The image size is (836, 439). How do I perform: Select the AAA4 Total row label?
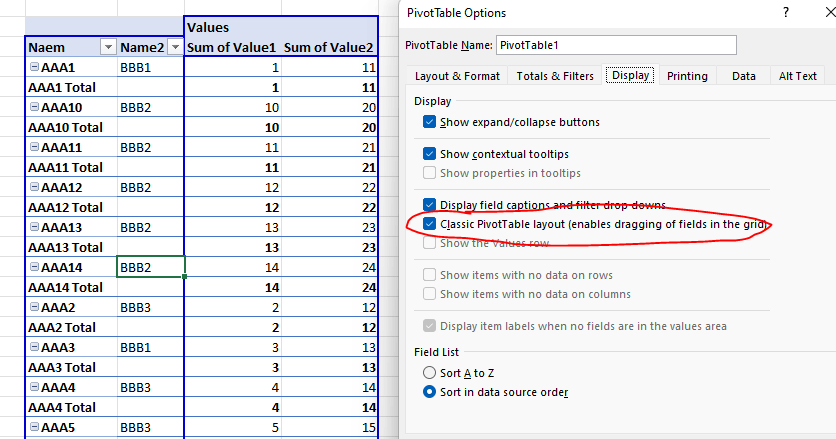(x=71, y=407)
